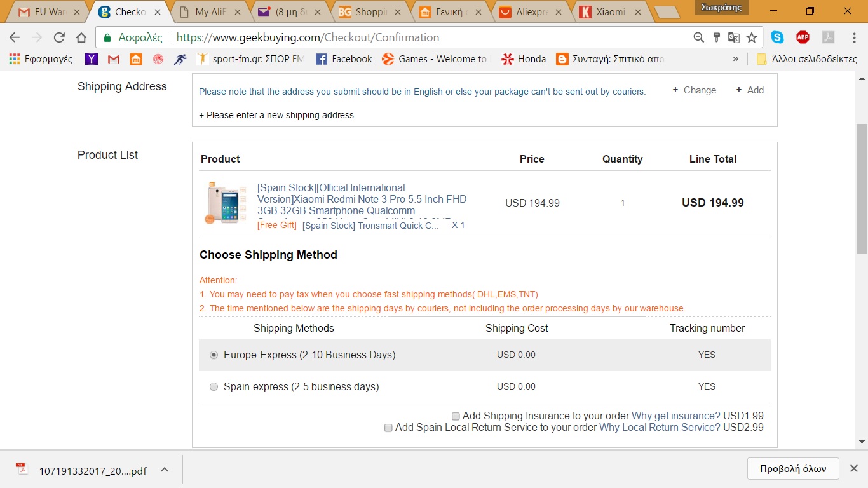Click Προβολή όλων to show all downloads

(x=793, y=469)
